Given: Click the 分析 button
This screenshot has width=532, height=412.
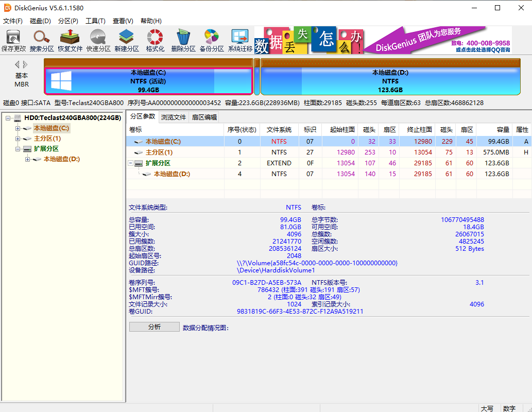Looking at the screenshot, I should [x=154, y=327].
